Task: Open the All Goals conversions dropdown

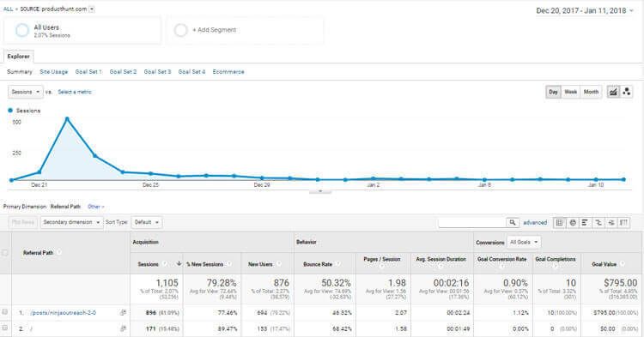Action: coord(524,243)
